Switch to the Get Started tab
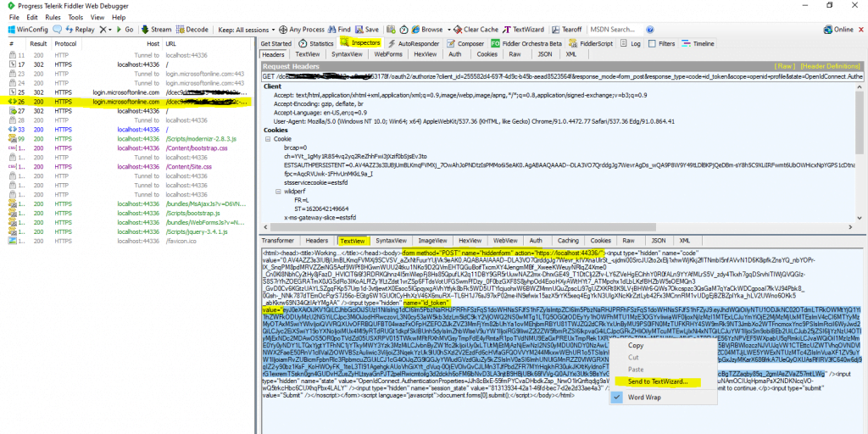Screen dimensions: 868x434 click(x=275, y=43)
